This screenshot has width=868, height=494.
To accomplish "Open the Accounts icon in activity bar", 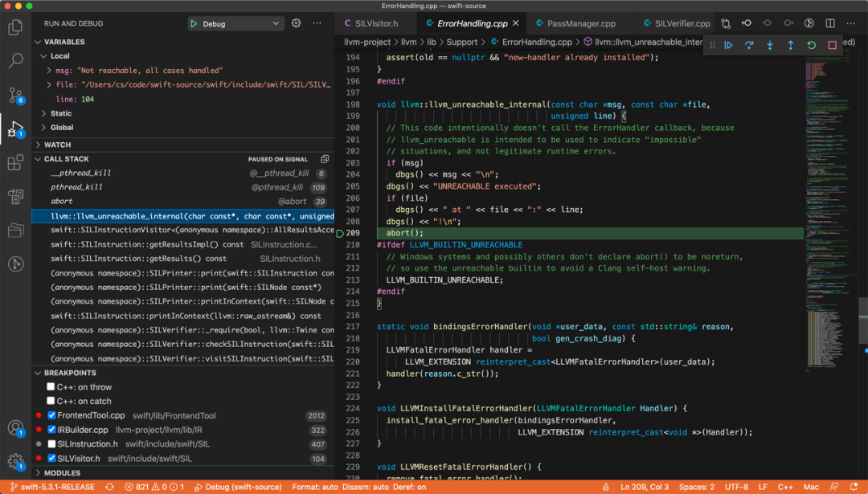I will pyautogui.click(x=15, y=427).
